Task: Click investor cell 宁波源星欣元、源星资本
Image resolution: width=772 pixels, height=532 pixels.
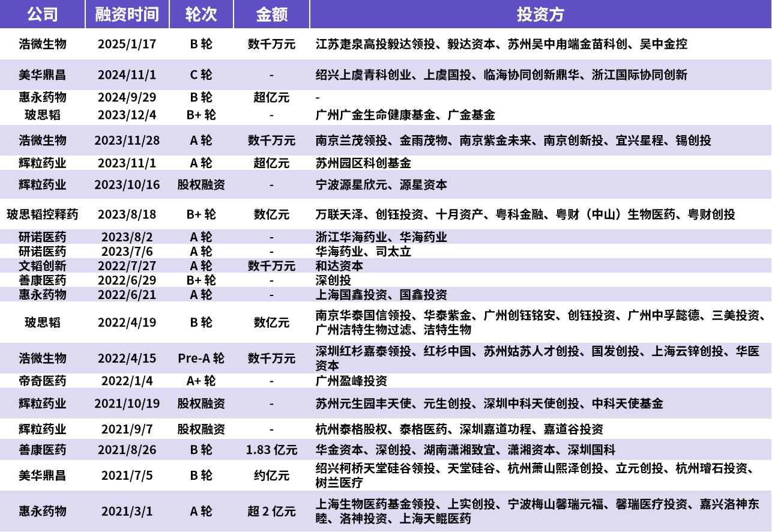Action: [381, 184]
